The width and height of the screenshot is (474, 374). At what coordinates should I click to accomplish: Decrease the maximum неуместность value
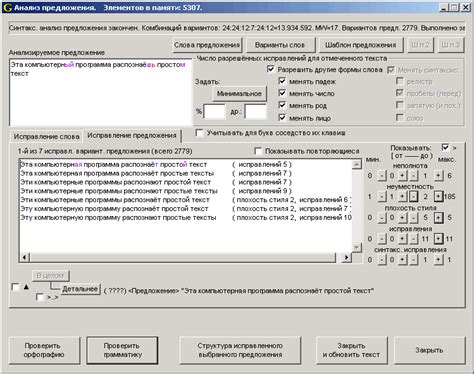[413, 197]
